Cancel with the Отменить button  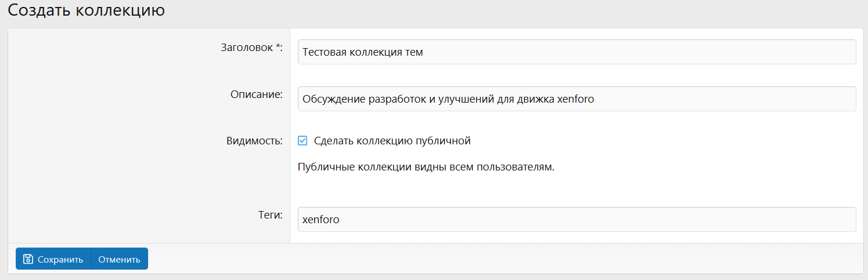click(119, 259)
